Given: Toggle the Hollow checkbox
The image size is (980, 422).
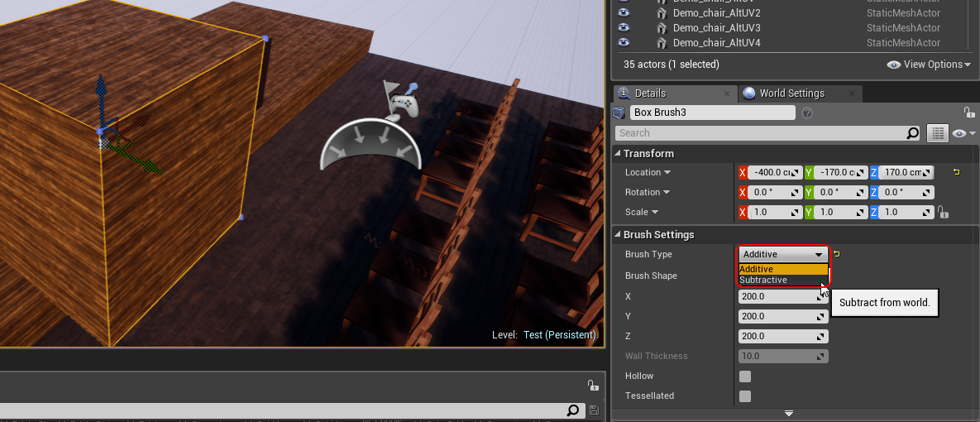Looking at the screenshot, I should (x=745, y=376).
